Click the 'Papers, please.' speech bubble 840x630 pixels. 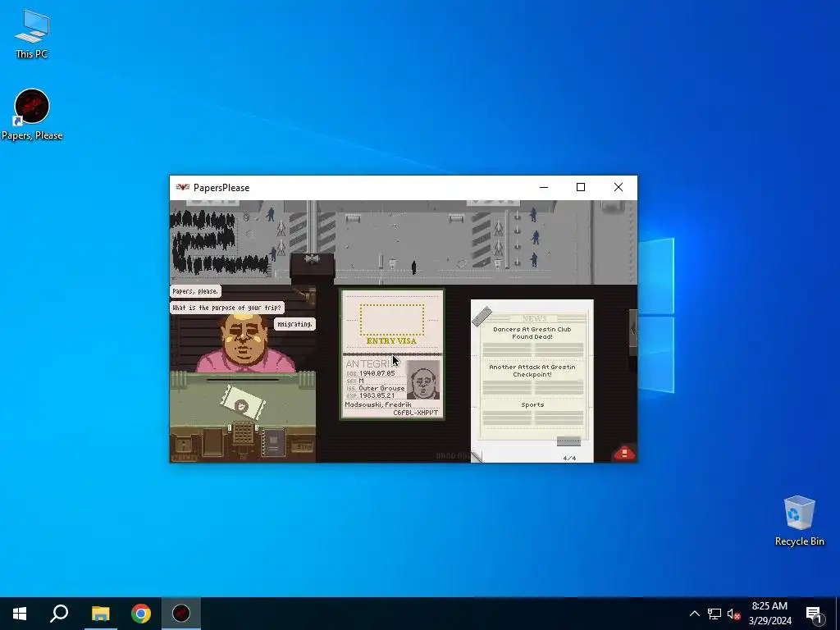point(195,291)
